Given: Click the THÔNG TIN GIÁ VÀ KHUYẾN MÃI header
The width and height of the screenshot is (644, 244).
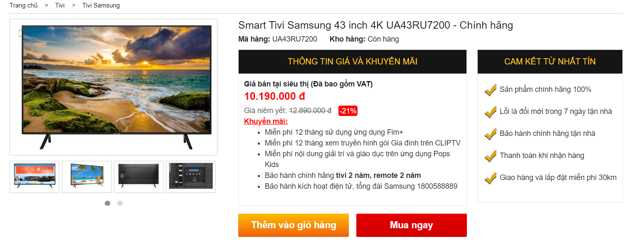Looking at the screenshot, I should click(x=353, y=62).
